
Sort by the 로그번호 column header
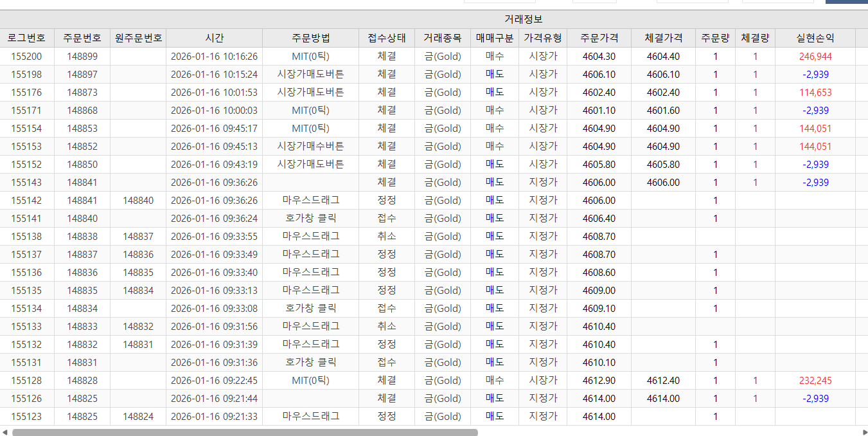pyautogui.click(x=26, y=38)
